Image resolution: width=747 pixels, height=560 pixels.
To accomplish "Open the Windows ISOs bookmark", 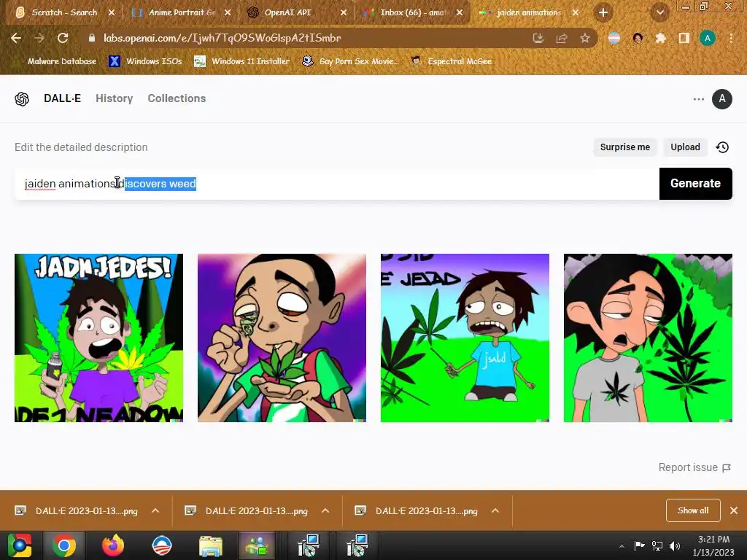I will click(x=146, y=61).
